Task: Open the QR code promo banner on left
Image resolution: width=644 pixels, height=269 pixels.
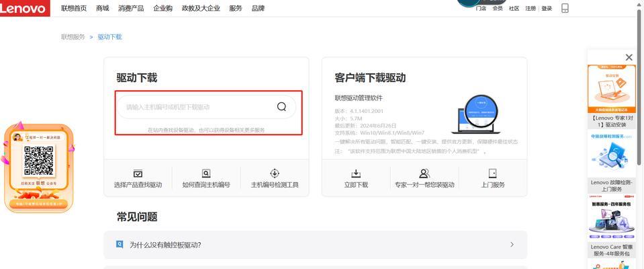Action: tap(38, 167)
